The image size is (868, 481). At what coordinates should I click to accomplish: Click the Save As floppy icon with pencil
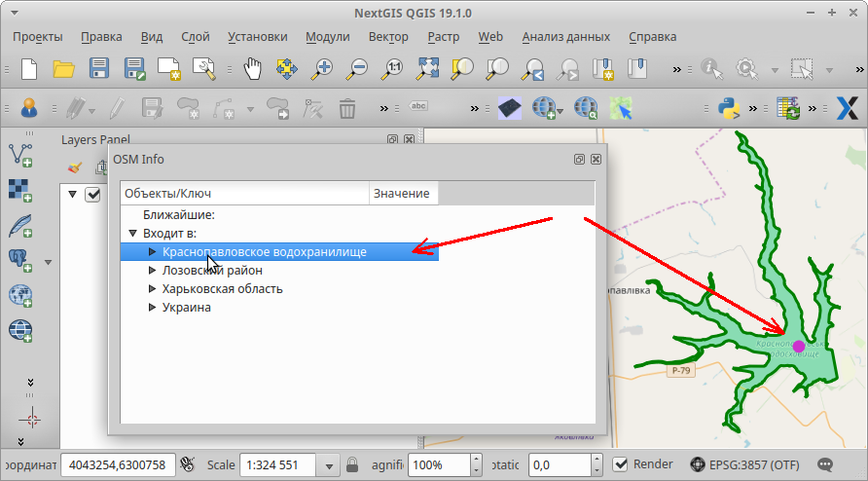tap(134, 69)
